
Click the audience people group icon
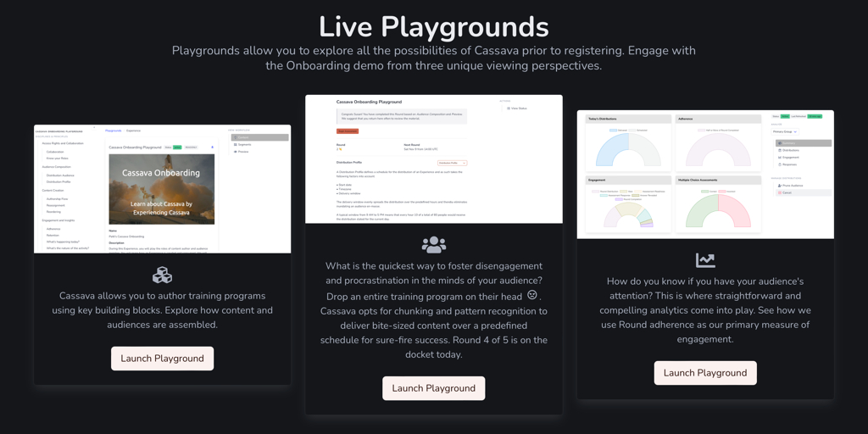(x=433, y=244)
